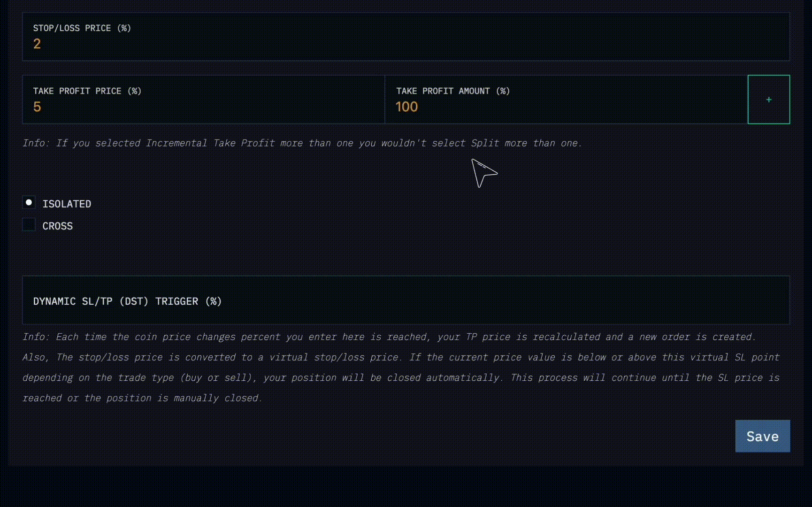812x507 pixels.
Task: Click the DYNAMIC SL/TP (DST) TRIGGER label
Action: pyautogui.click(x=127, y=301)
